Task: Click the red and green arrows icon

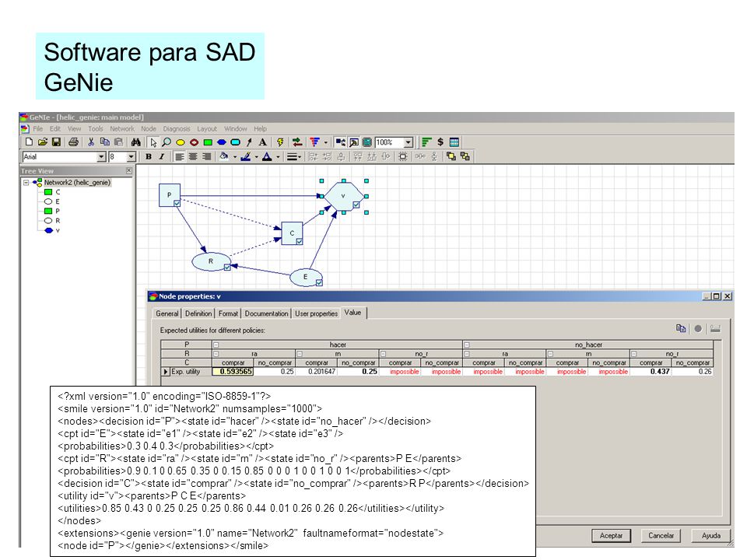Action: pos(297,142)
